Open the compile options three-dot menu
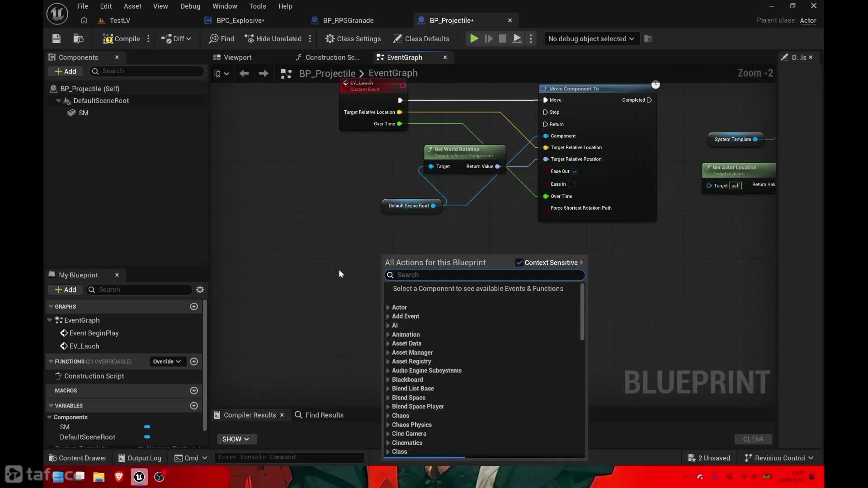868x488 pixels. pyautogui.click(x=148, y=39)
